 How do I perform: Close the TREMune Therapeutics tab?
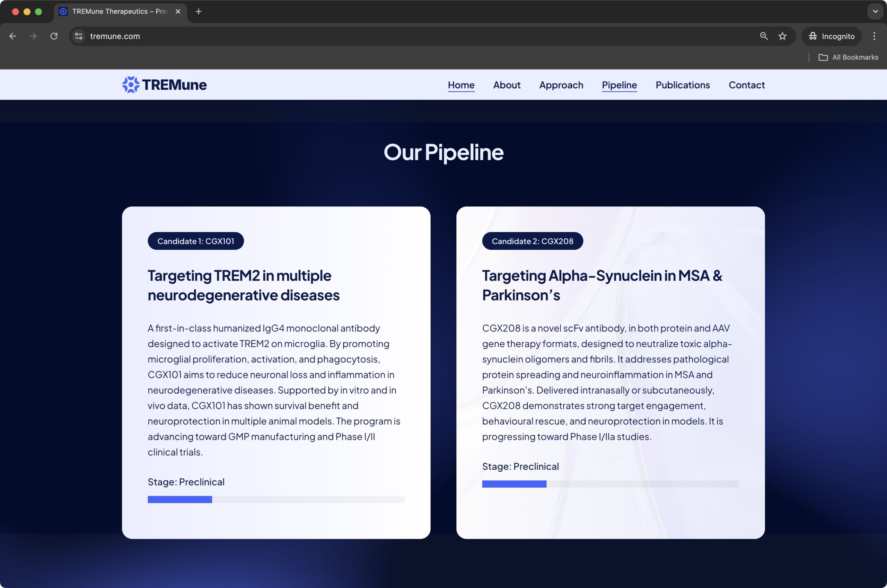pyautogui.click(x=178, y=12)
